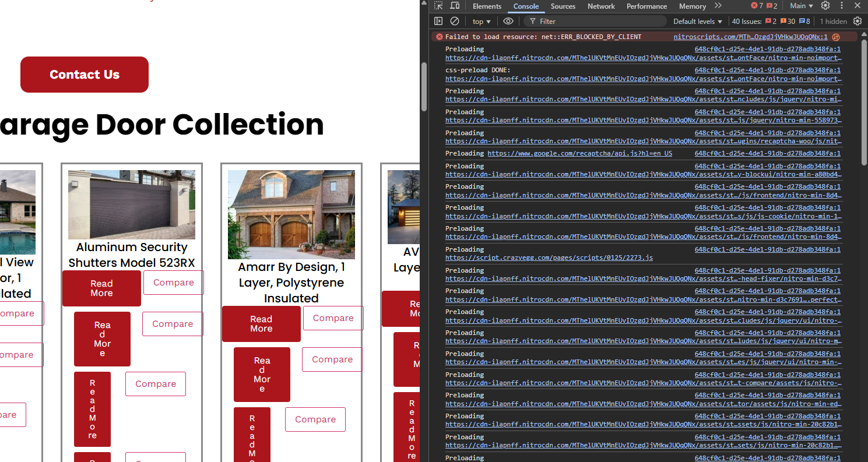This screenshot has width=868, height=462.
Task: Switch to the Memory tab
Action: coord(692,6)
